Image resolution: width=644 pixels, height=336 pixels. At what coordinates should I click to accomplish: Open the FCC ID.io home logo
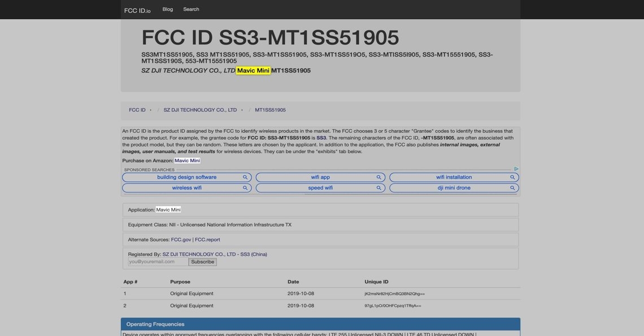(137, 10)
